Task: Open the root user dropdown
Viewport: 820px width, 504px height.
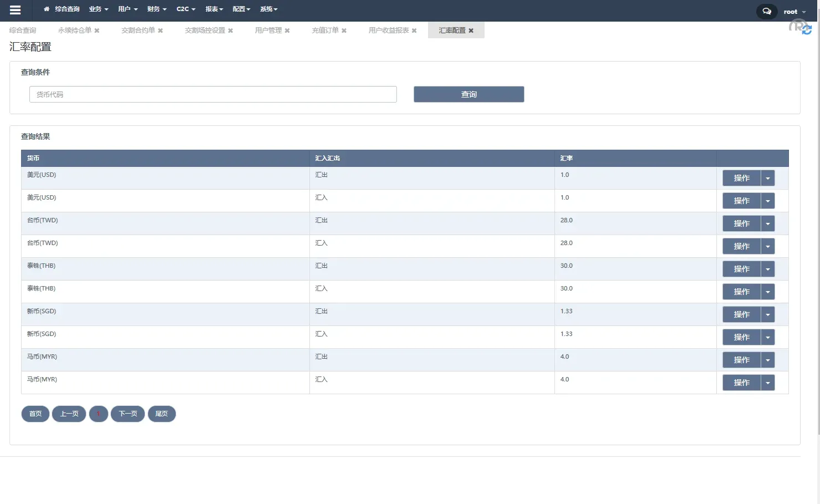Action: click(792, 11)
